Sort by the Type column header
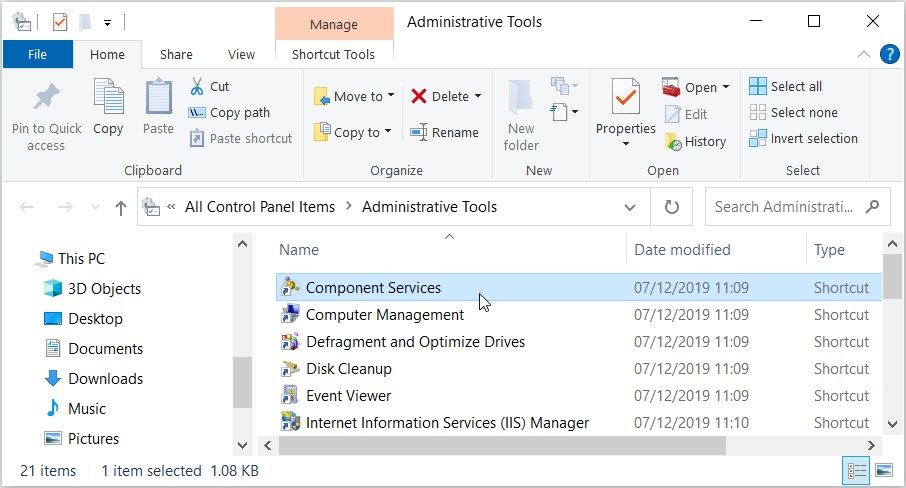906x488 pixels. tap(829, 249)
